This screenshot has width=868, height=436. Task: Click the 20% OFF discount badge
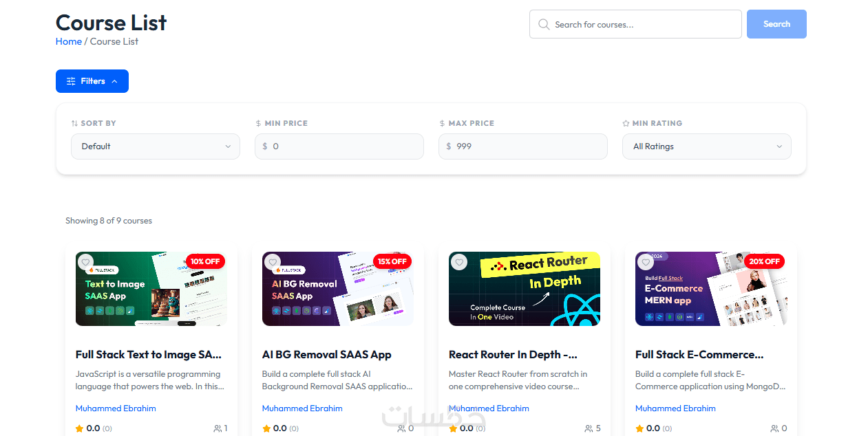pyautogui.click(x=764, y=261)
